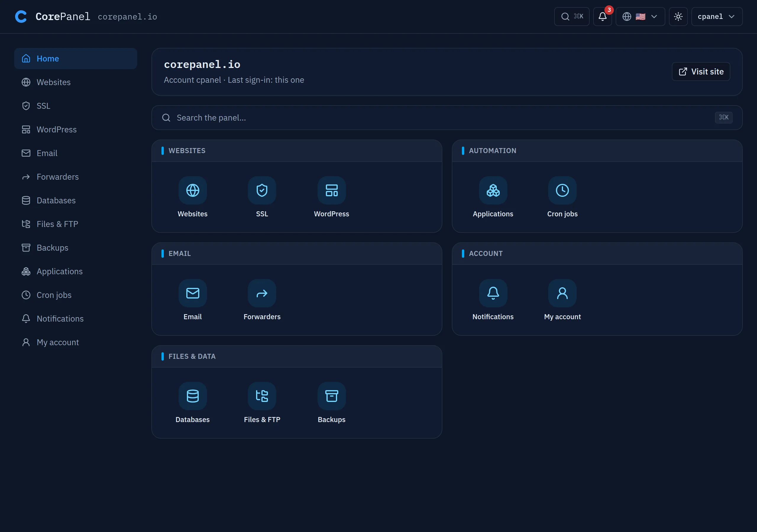Viewport: 757px width, 532px height.
Task: Click the EMAIL section heading
Action: click(180, 254)
